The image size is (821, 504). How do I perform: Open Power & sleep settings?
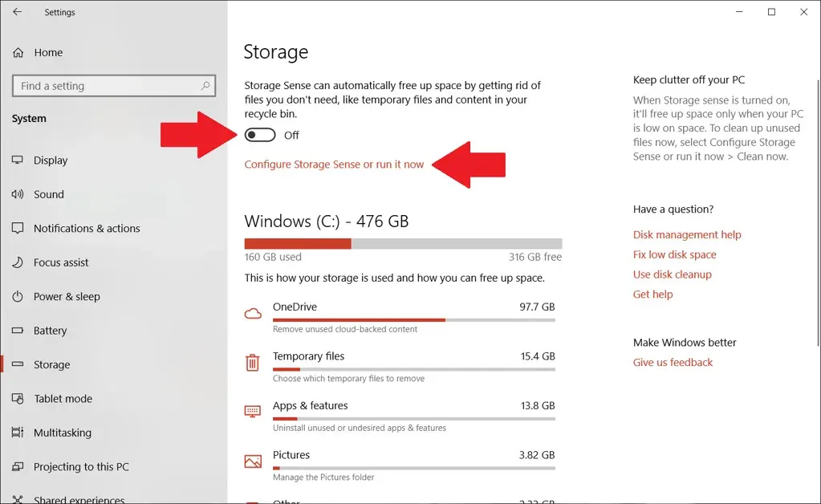pyautogui.click(x=67, y=296)
